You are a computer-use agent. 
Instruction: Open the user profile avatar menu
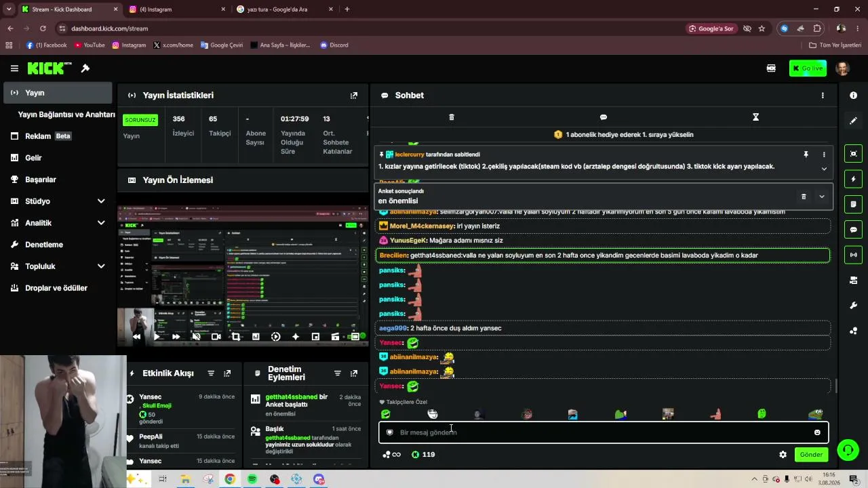click(x=843, y=68)
